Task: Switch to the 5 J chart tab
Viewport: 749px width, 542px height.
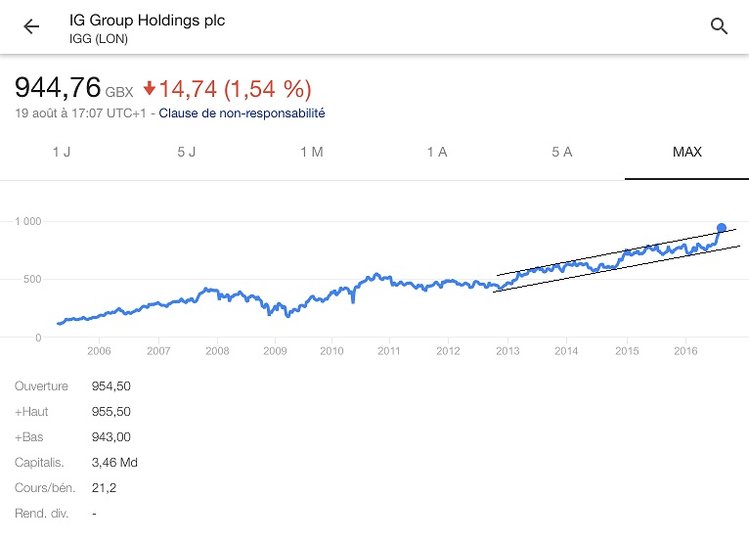Action: pos(186,152)
